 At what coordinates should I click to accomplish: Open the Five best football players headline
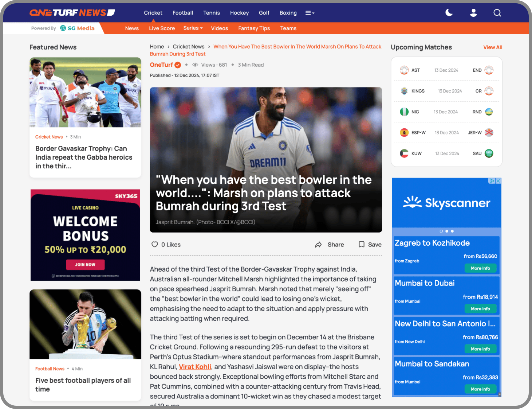tap(83, 385)
